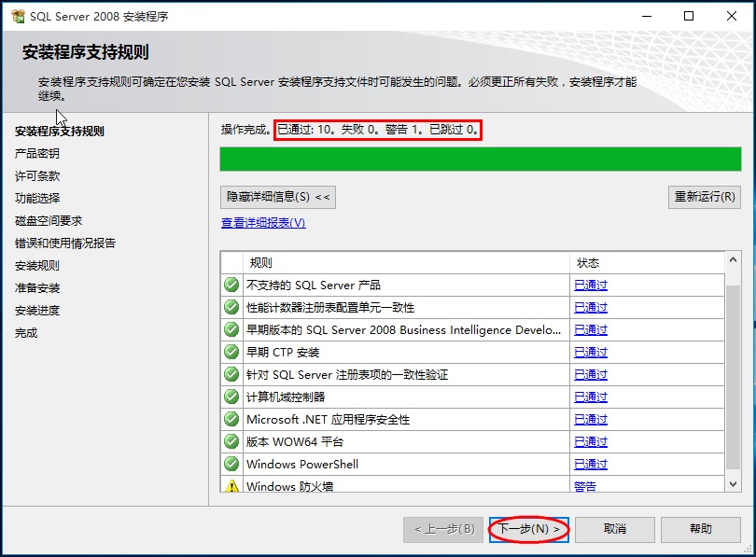Open 已通过 link for Microsoft .NET 应用程序安全性
This screenshot has width=756, height=557.
pyautogui.click(x=591, y=420)
